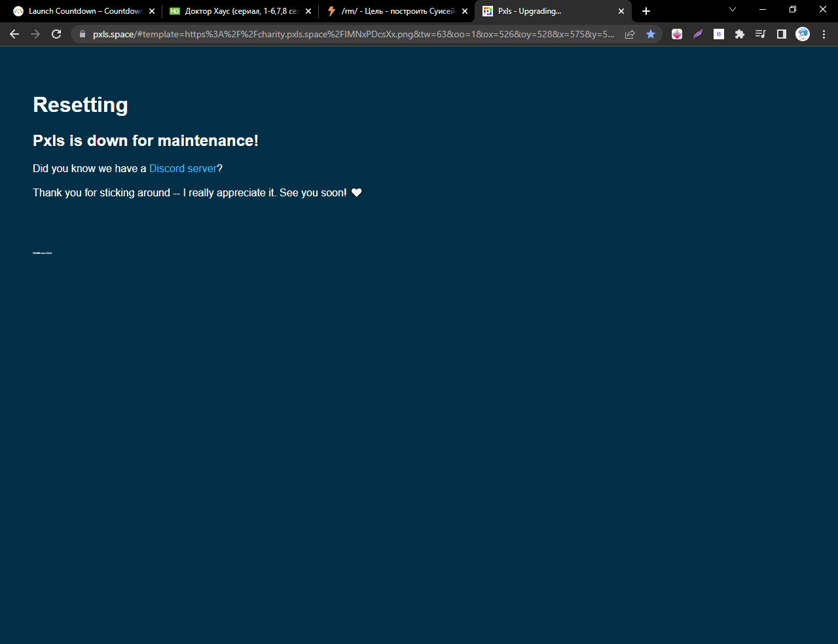Viewport: 838px width, 644px height.
Task: Close the Launch Countdown tab
Action: coord(152,11)
